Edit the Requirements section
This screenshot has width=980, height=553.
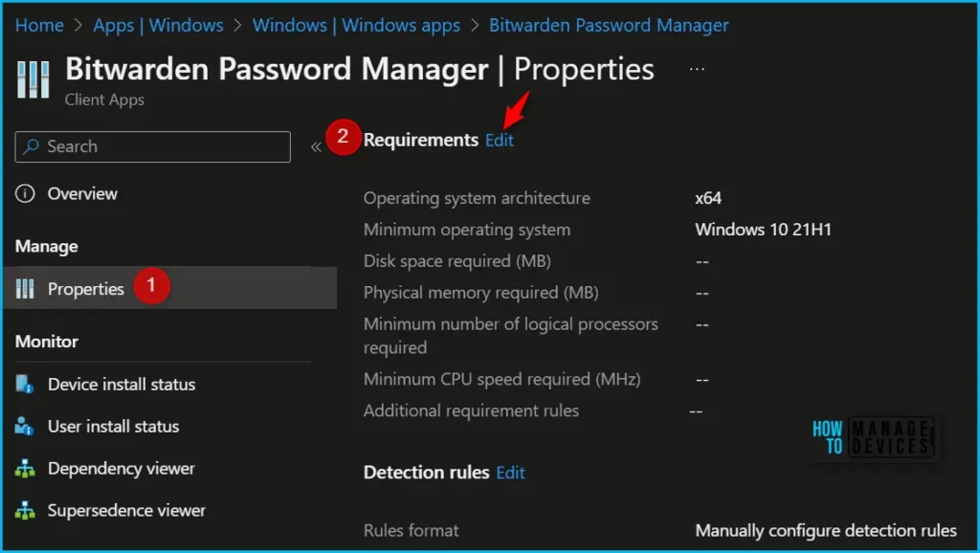tap(500, 140)
